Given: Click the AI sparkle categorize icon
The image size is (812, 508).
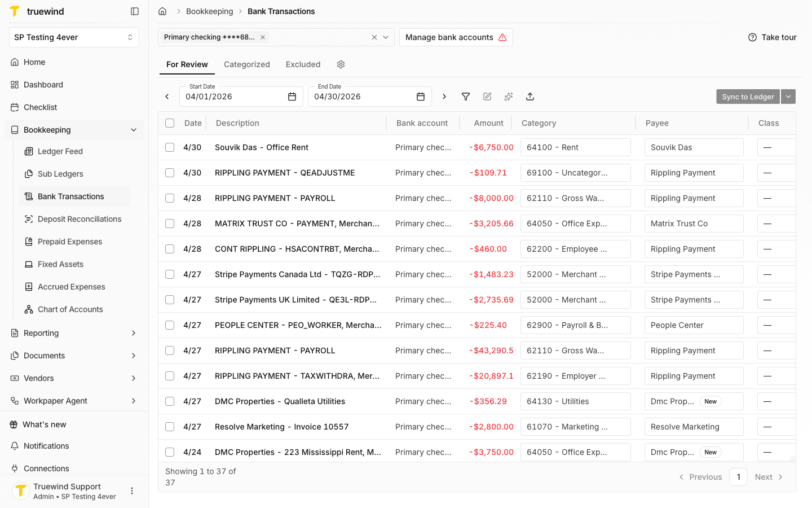Looking at the screenshot, I should [x=509, y=97].
